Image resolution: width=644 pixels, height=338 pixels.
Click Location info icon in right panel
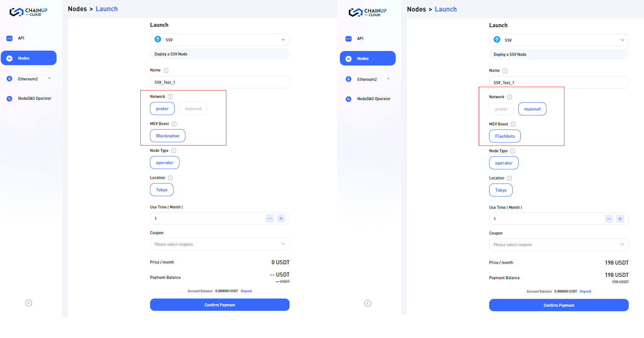510,178
